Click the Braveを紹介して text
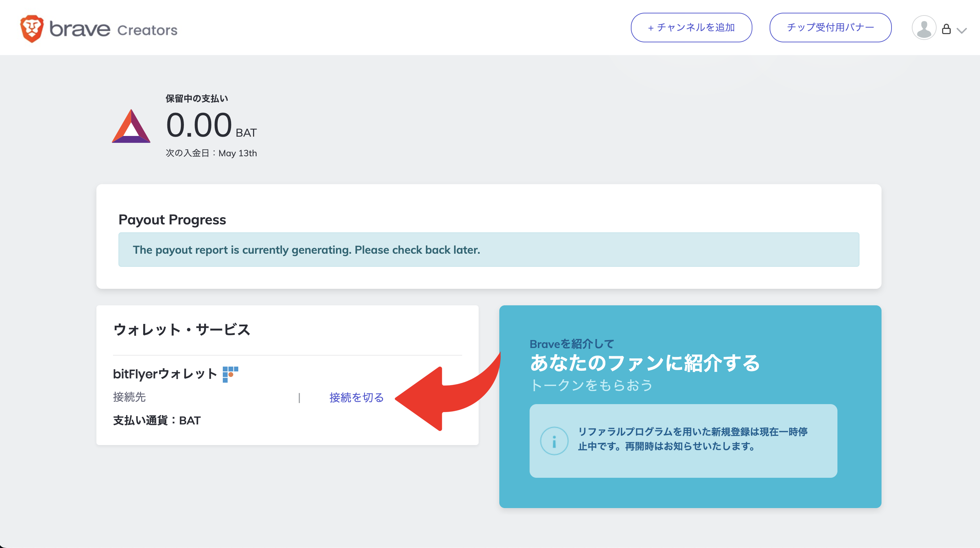Image resolution: width=980 pixels, height=548 pixels. pos(572,344)
